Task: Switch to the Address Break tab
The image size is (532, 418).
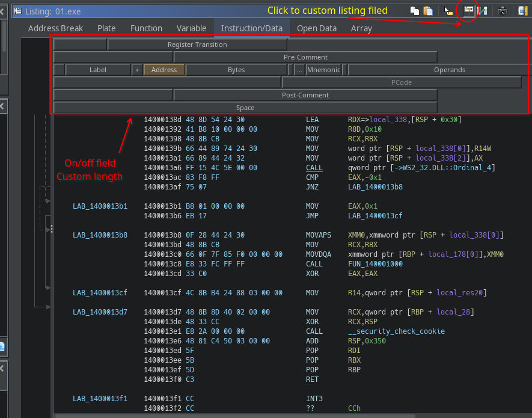Action: 55,28
